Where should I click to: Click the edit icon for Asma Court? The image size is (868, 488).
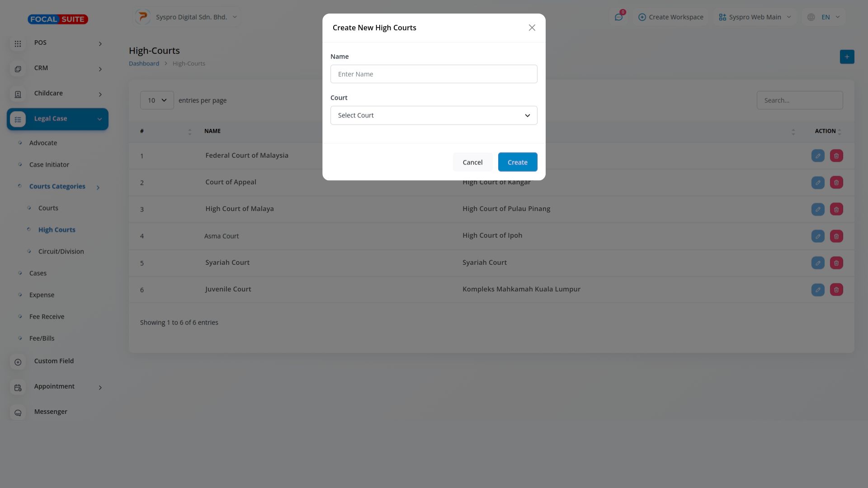pos(817,236)
